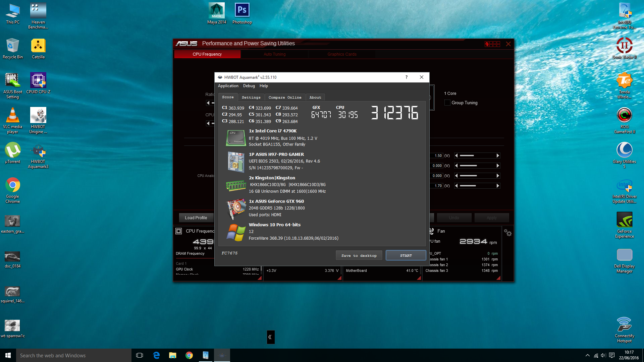Open the volume control in tray
This screenshot has width=644, height=362.
pyautogui.click(x=603, y=355)
